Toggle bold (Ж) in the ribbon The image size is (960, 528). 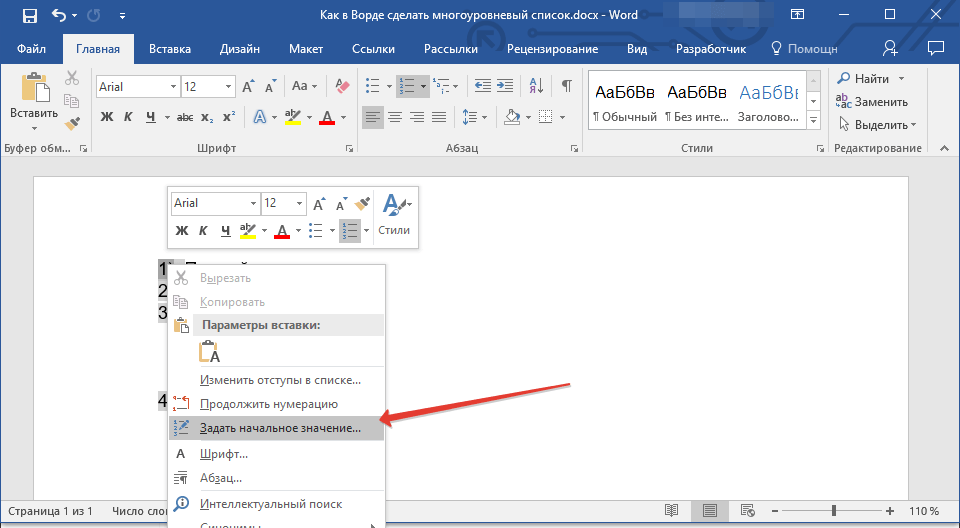pyautogui.click(x=107, y=117)
